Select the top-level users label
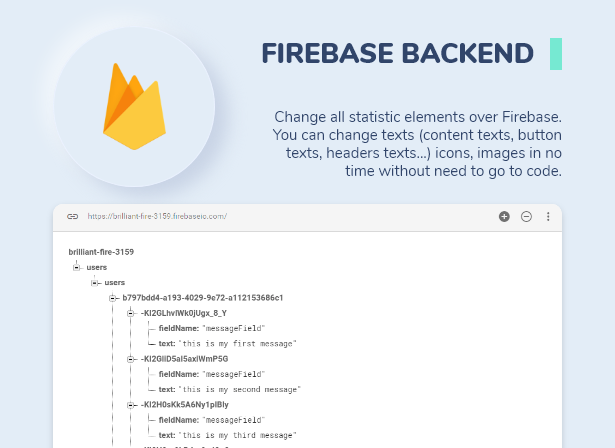615x448 pixels. point(97,267)
